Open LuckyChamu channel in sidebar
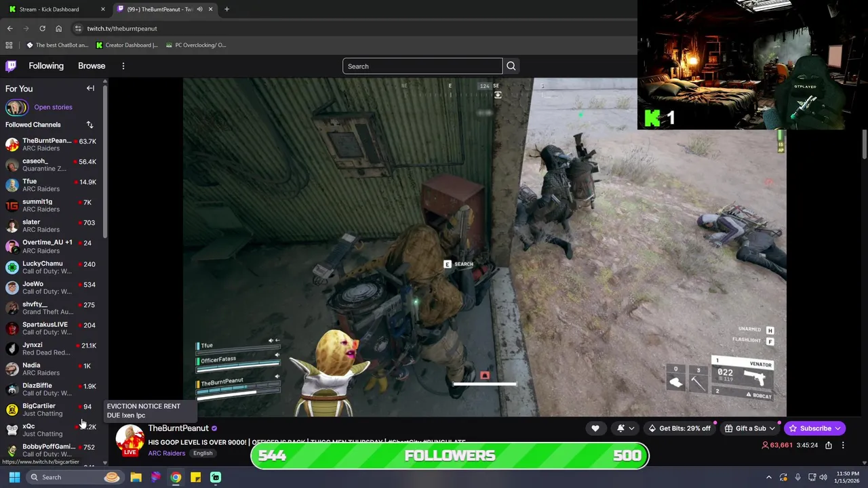 (52, 267)
